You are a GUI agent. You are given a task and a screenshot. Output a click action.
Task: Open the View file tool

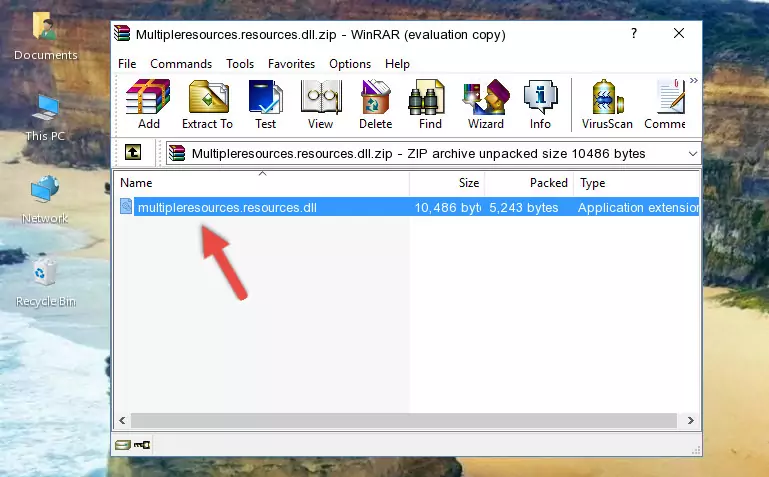[321, 104]
